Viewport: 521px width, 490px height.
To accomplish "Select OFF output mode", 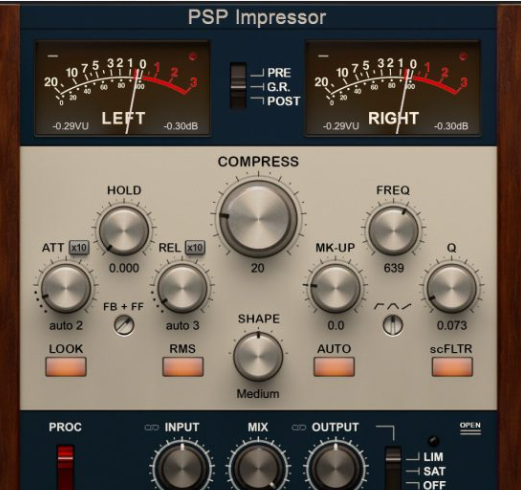I will (434, 485).
